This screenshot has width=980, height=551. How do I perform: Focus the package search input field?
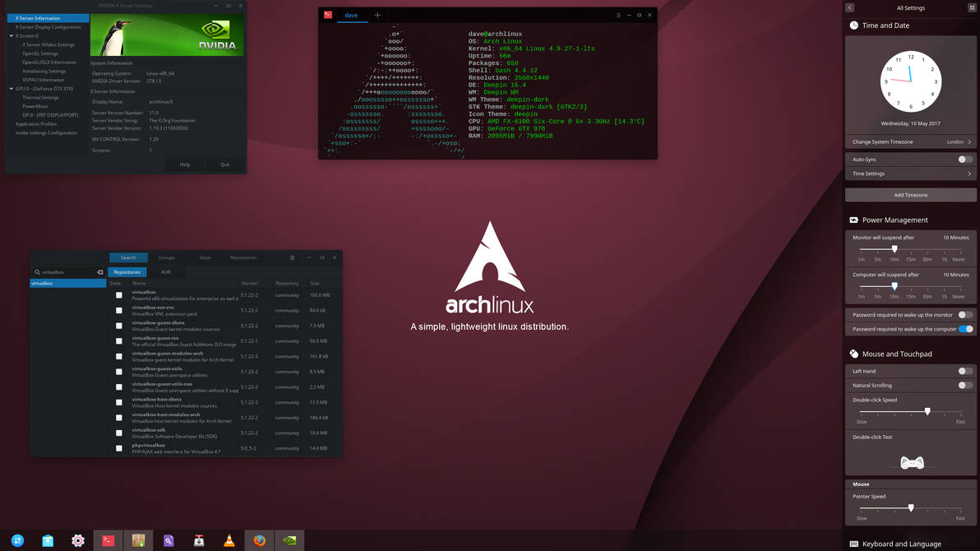click(68, 272)
